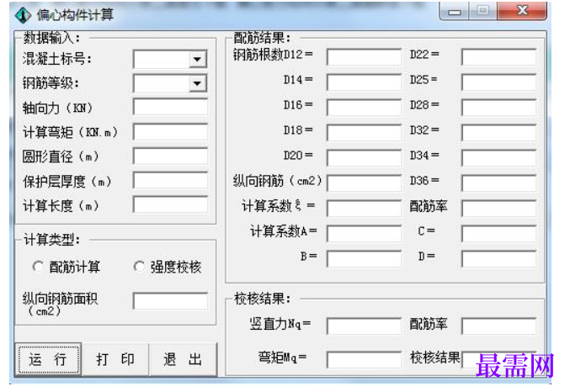Viewport: 570px width, 392px height.
Task: Click the 轴向力 (KN) input field
Action: tap(170, 108)
